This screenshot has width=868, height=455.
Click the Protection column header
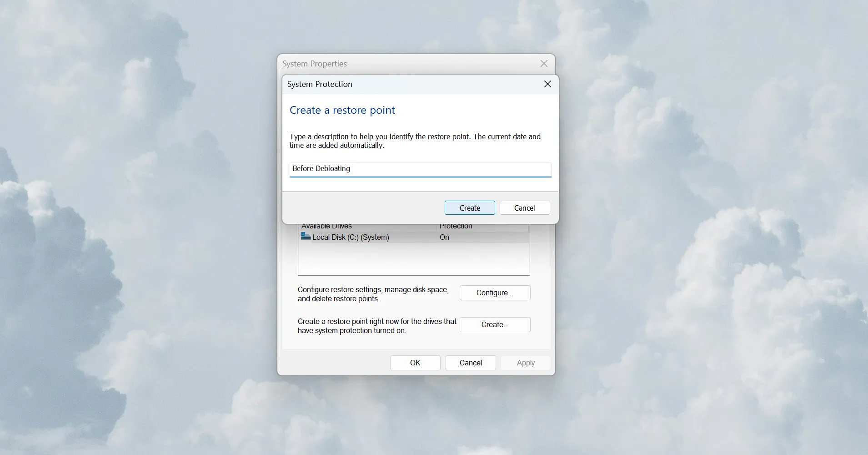pyautogui.click(x=456, y=227)
